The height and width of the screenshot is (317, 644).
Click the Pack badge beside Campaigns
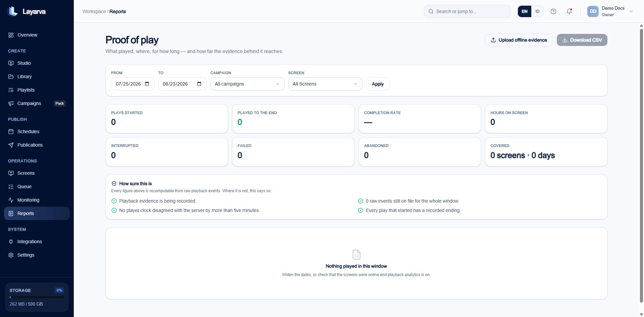pos(60,103)
